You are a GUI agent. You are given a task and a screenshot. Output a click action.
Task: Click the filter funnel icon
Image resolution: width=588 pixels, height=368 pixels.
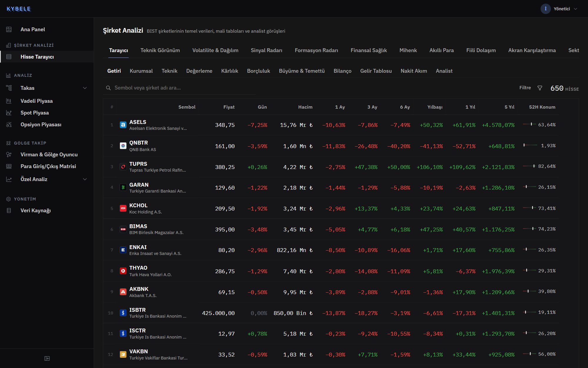[x=540, y=88]
